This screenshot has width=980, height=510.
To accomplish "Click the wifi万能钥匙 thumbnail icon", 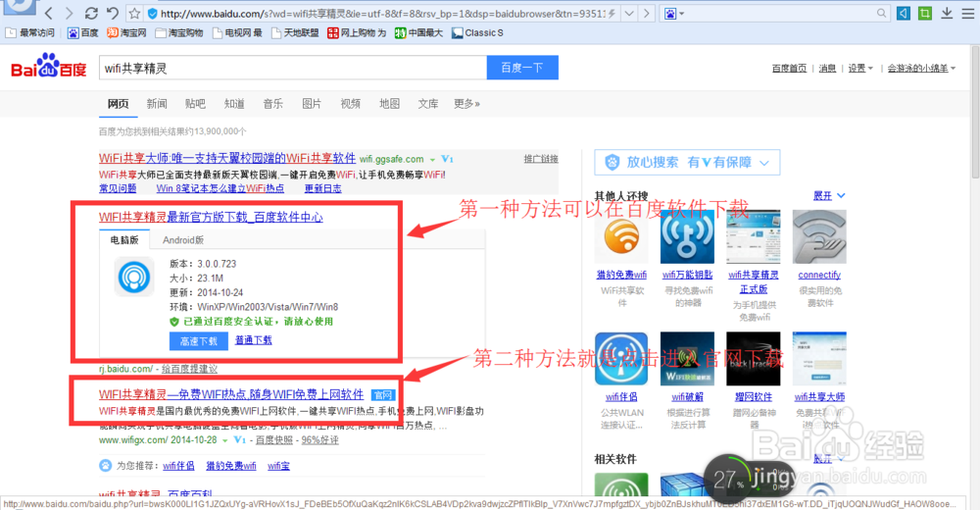I will (688, 237).
